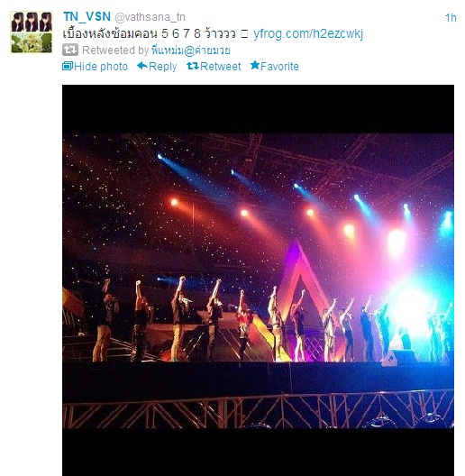Screen dimensions: 465x476
Task: Click the concert stage photo
Action: point(258,280)
